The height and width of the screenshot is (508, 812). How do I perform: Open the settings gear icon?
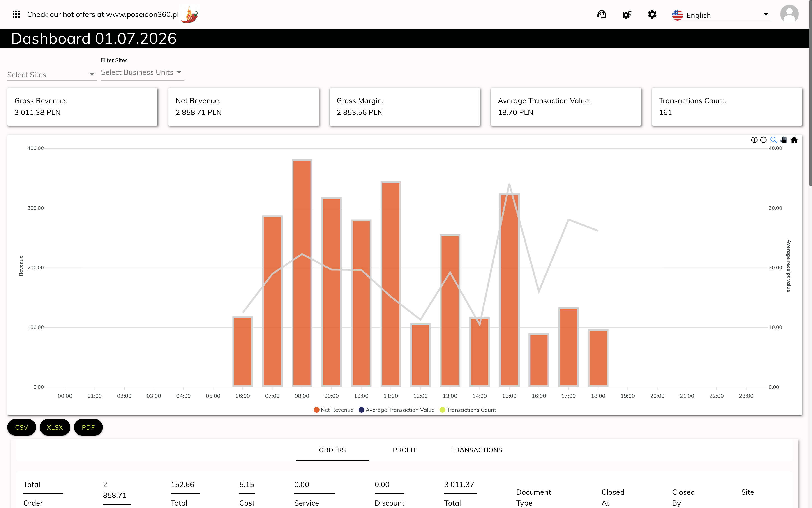652,14
